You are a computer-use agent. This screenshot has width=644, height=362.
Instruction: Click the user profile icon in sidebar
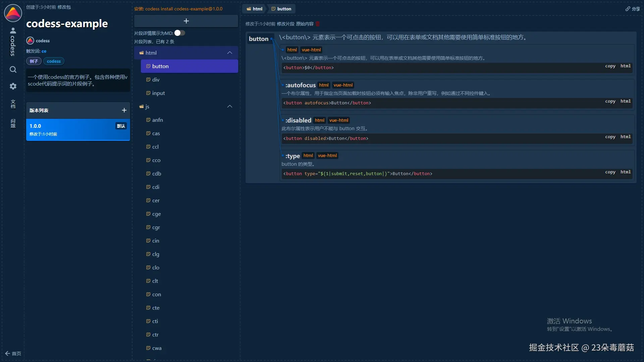click(x=13, y=31)
